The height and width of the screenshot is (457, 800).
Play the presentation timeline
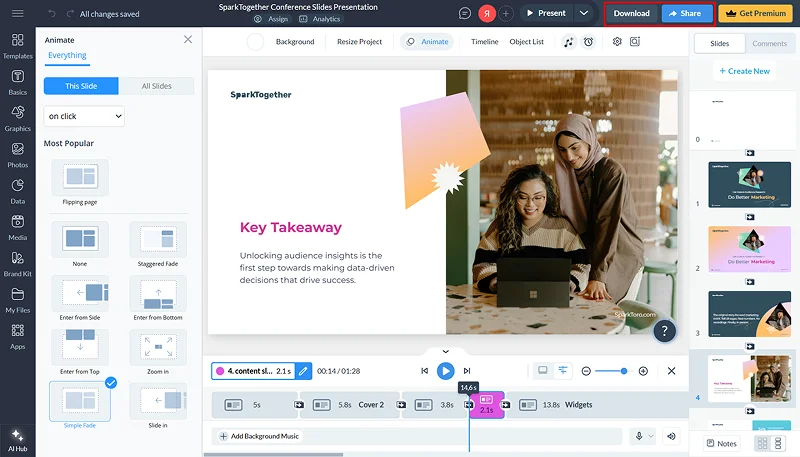tap(446, 371)
